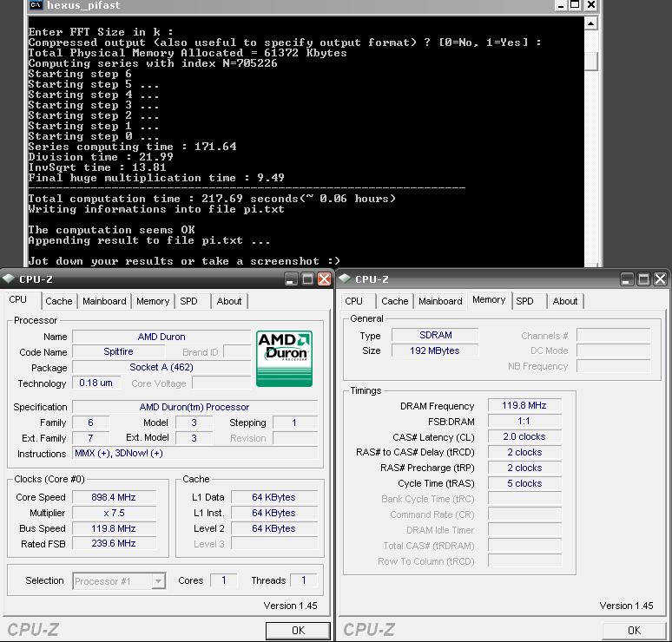Screen dimensions: 672x642
Task: Click Version 1.45 text in left CPU-Z
Action: click(290, 606)
